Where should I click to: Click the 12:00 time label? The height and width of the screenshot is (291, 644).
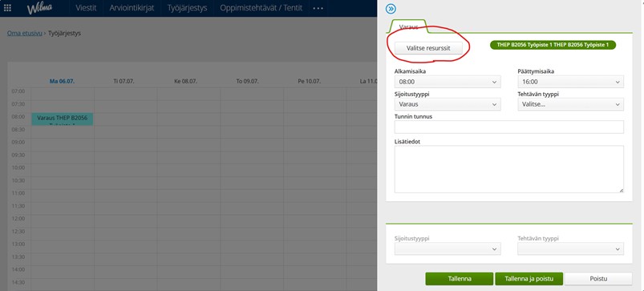[x=18, y=218]
